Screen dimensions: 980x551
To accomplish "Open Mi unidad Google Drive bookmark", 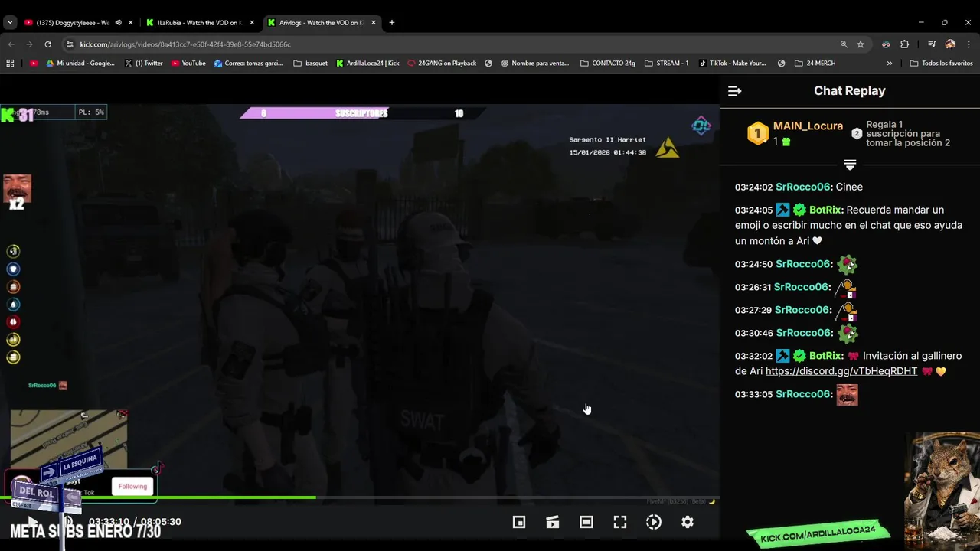I will [x=80, y=64].
